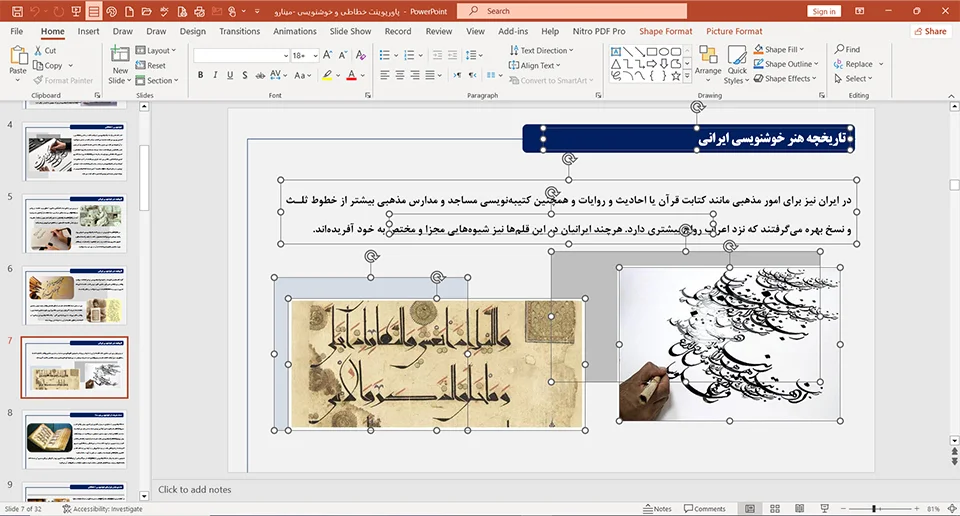Click the Increase Indent icon
Screen dimensions: 960x516
coord(452,55)
